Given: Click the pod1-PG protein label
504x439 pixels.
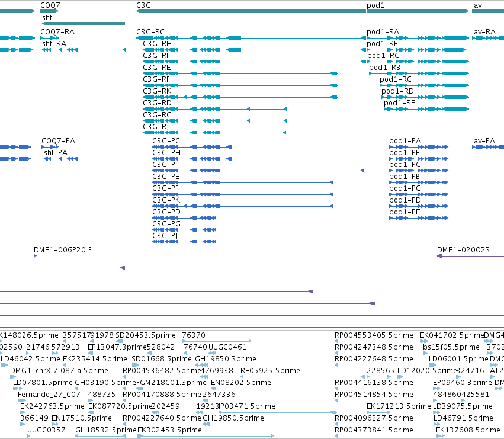Looking at the screenshot, I should tap(405, 165).
